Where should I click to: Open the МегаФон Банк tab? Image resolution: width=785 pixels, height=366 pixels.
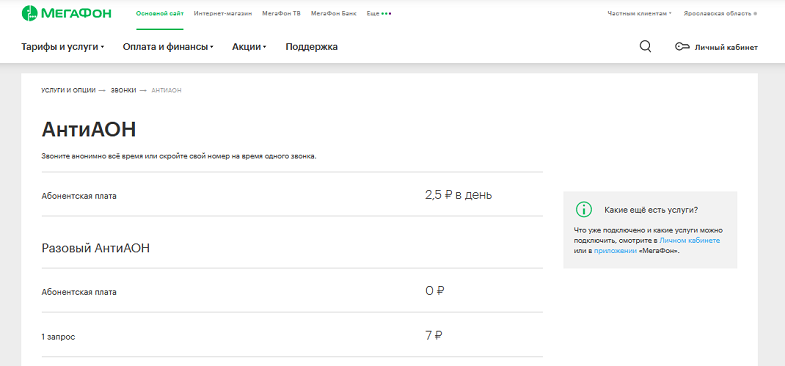[x=333, y=14]
